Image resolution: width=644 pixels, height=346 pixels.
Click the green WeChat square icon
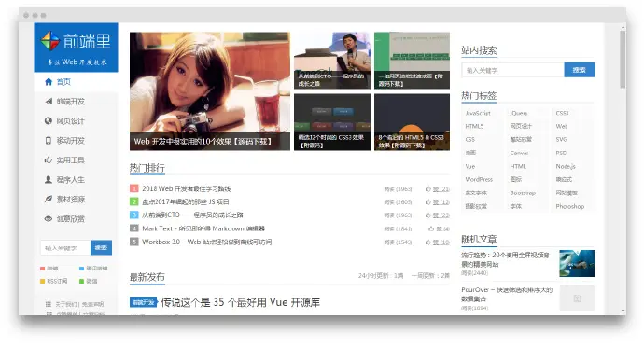click(x=82, y=281)
